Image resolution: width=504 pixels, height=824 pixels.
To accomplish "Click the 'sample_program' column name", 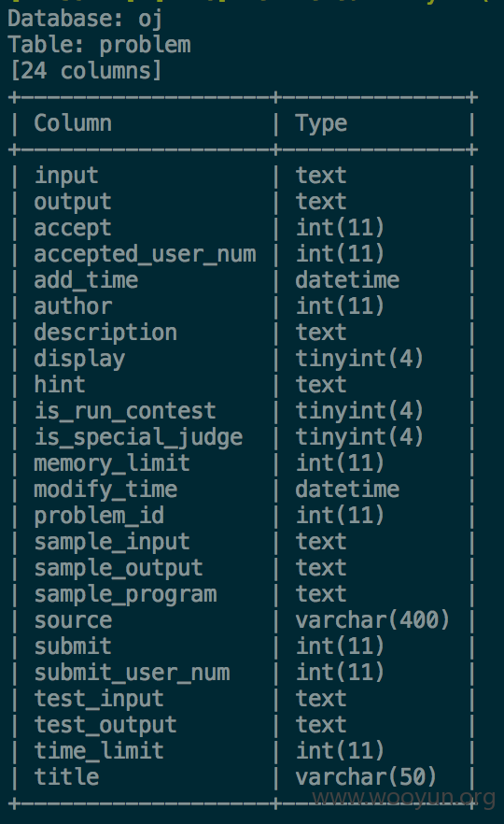I will [x=125, y=595].
